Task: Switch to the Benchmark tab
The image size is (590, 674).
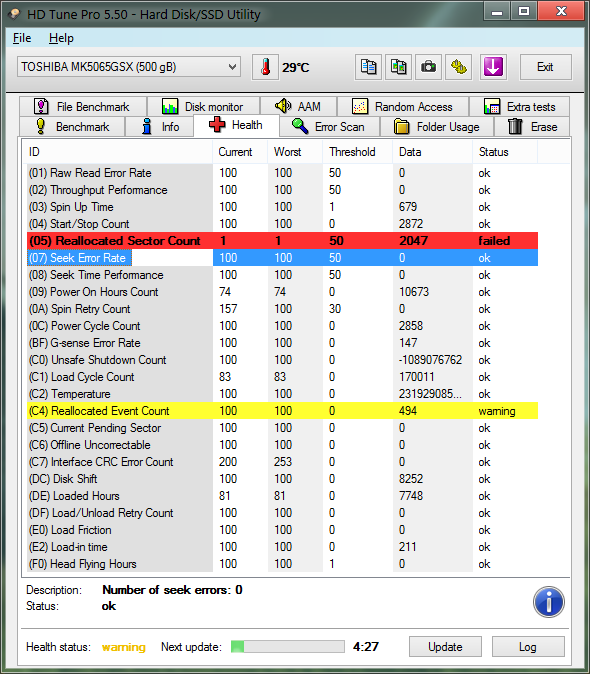Action: click(72, 127)
